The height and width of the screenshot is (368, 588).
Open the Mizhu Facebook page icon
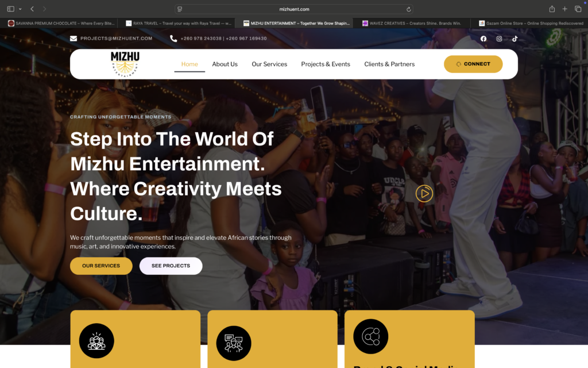483,39
